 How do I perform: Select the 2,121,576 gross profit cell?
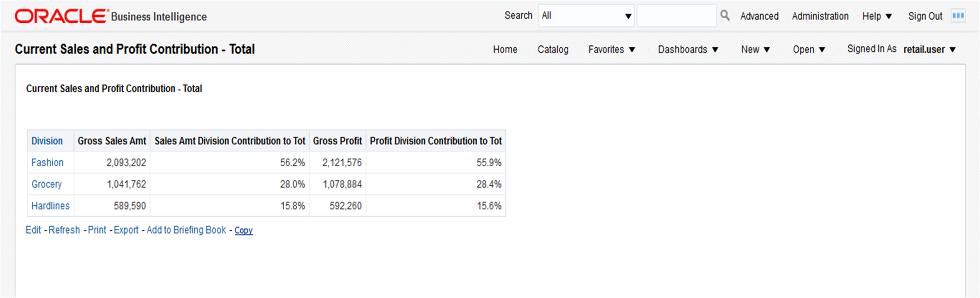[337, 162]
